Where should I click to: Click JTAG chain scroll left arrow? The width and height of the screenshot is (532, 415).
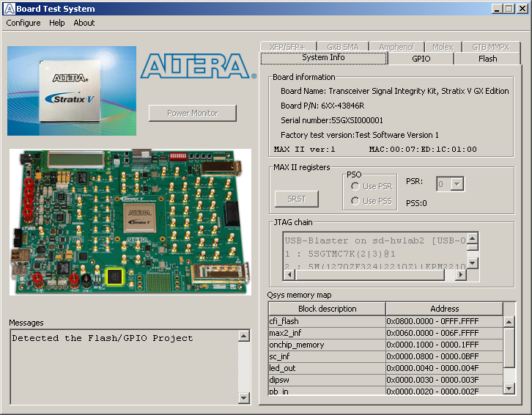coord(289,274)
